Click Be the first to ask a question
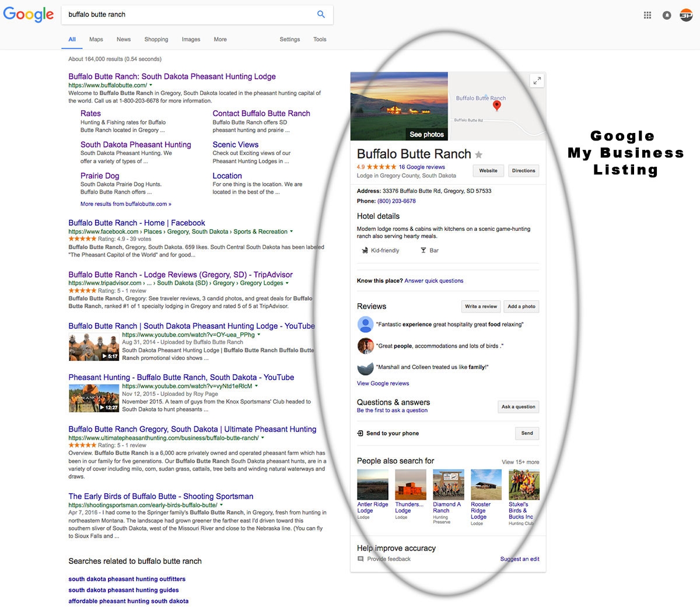The image size is (700, 607). (392, 410)
